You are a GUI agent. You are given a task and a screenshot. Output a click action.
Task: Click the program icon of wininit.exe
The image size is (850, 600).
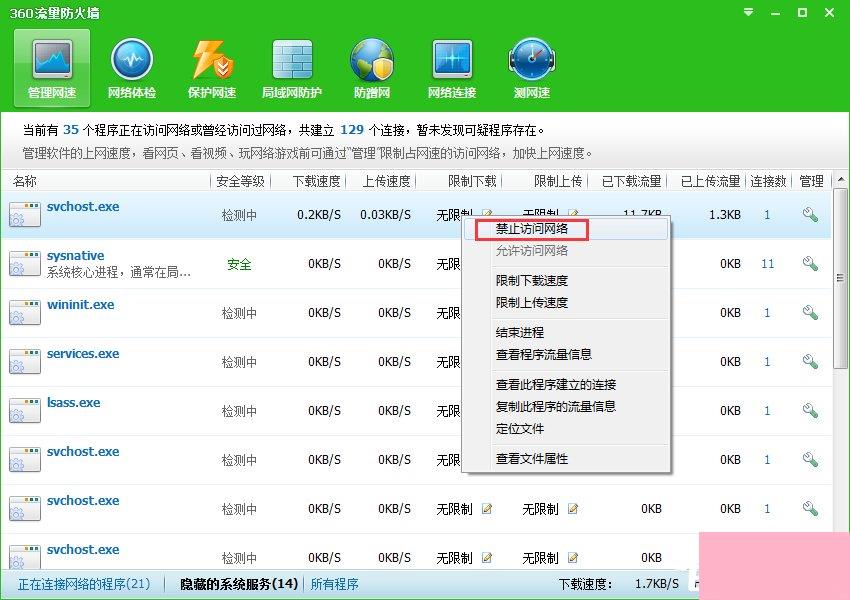click(25, 313)
